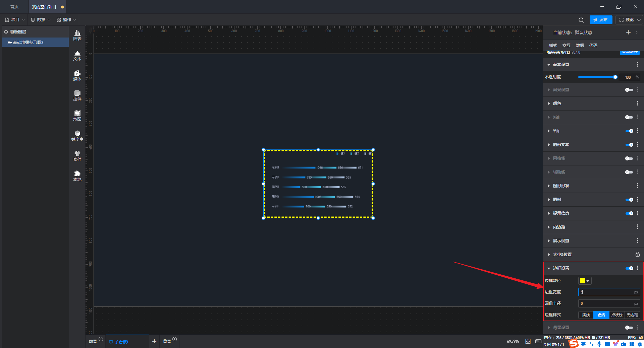Open the 边框颜色 yellow color swatch
The width and height of the screenshot is (644, 348).
pos(585,281)
